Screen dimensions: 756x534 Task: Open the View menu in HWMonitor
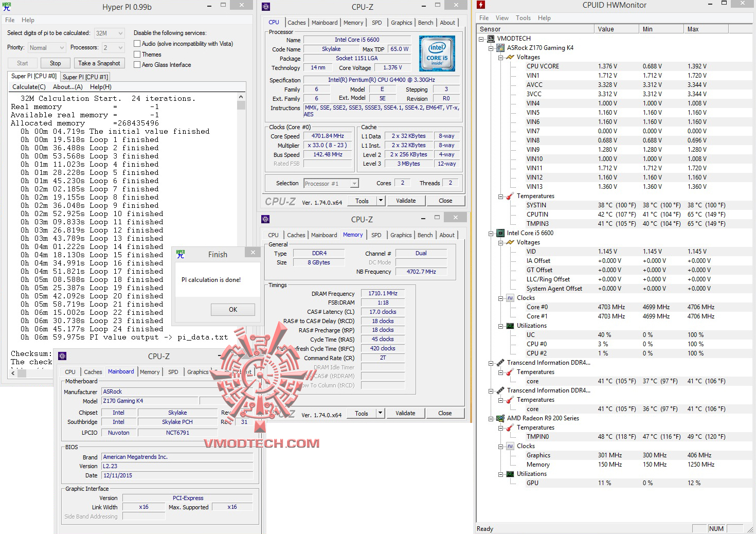click(502, 18)
